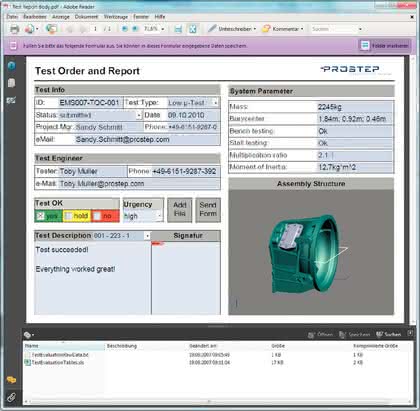Open the Pages thumbnails sidebar panel
This screenshot has height=411, width=420.
pos(11,83)
